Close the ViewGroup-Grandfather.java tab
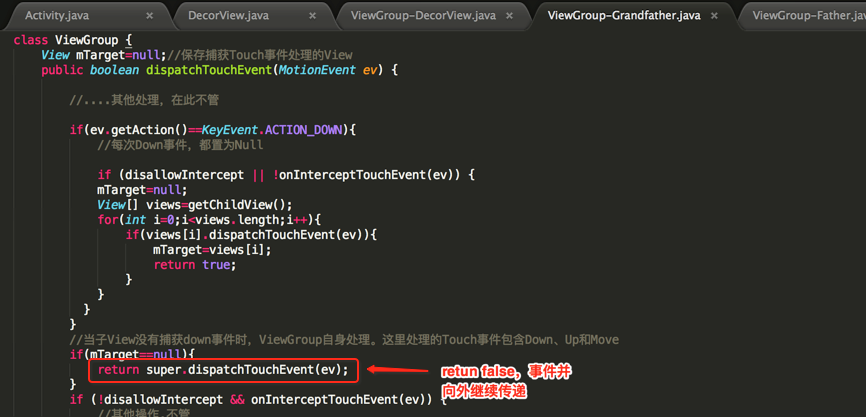The height and width of the screenshot is (417, 866). click(x=714, y=16)
